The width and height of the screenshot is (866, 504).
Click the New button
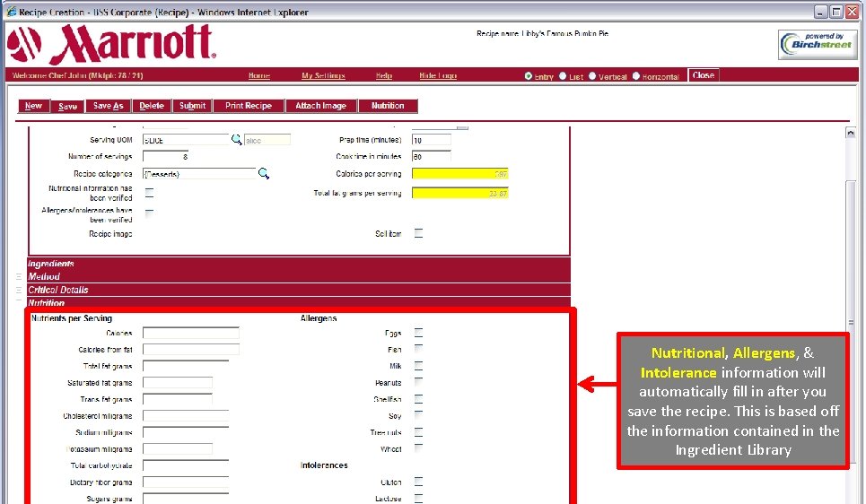33,106
